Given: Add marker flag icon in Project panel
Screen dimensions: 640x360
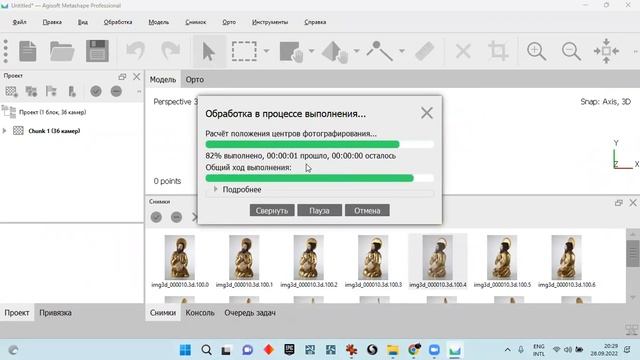Looking at the screenshot, I should [x=51, y=91].
